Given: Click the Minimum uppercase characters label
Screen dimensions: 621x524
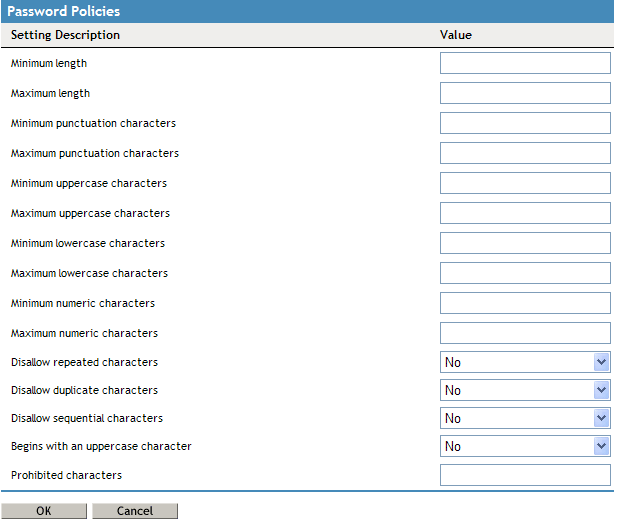Looking at the screenshot, I should [89, 183].
